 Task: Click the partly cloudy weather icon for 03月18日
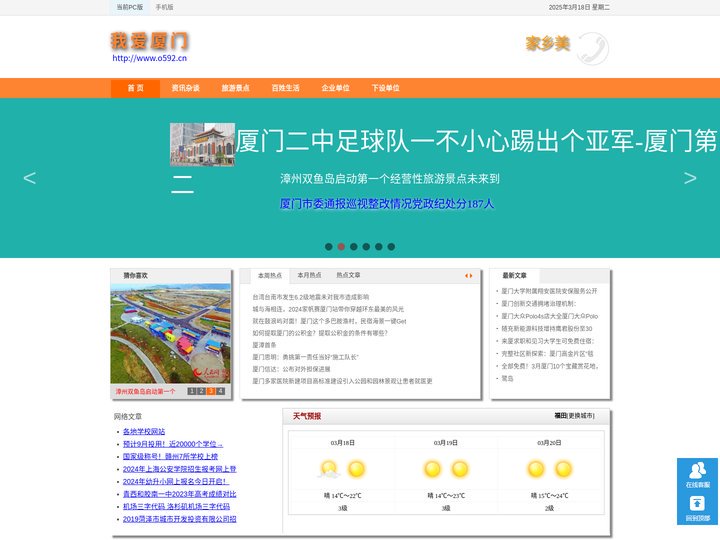[329, 469]
